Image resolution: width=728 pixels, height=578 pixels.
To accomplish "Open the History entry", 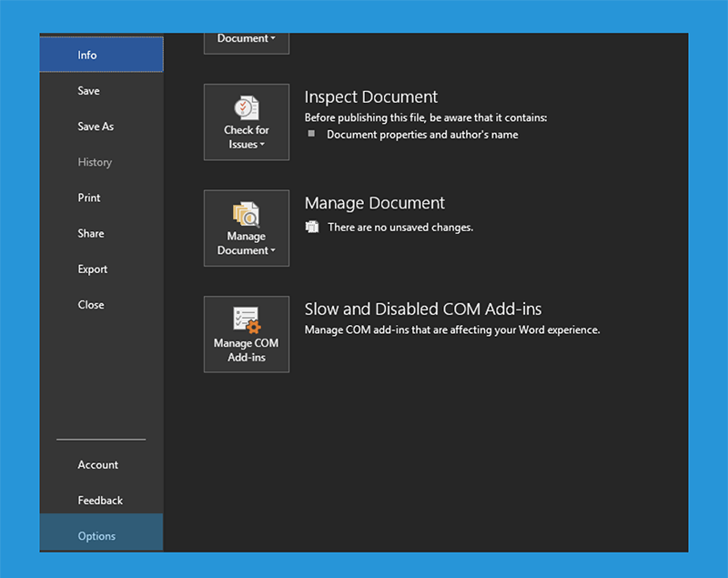I will point(101,162).
